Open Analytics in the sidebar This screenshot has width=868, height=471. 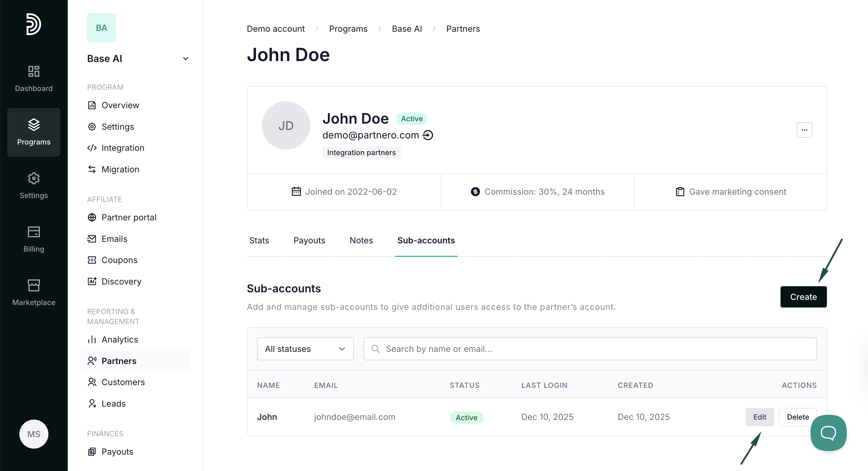(x=120, y=339)
